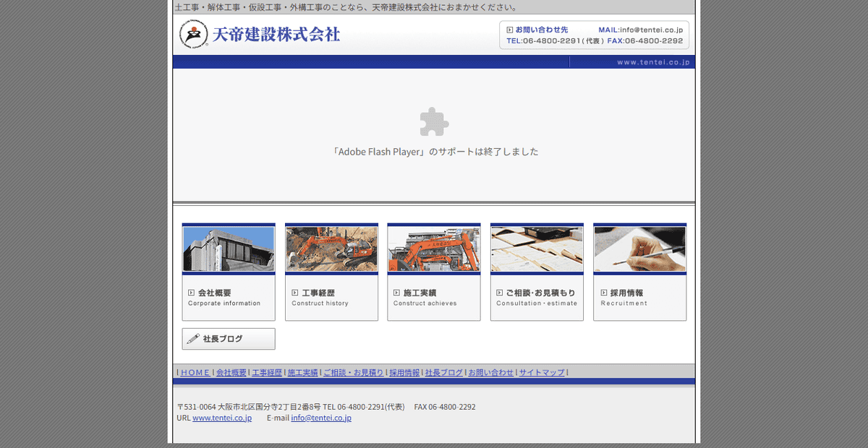868x448 pixels.
Task: Click the arrow icon in お問い合わせ先 box
Action: pos(509,30)
